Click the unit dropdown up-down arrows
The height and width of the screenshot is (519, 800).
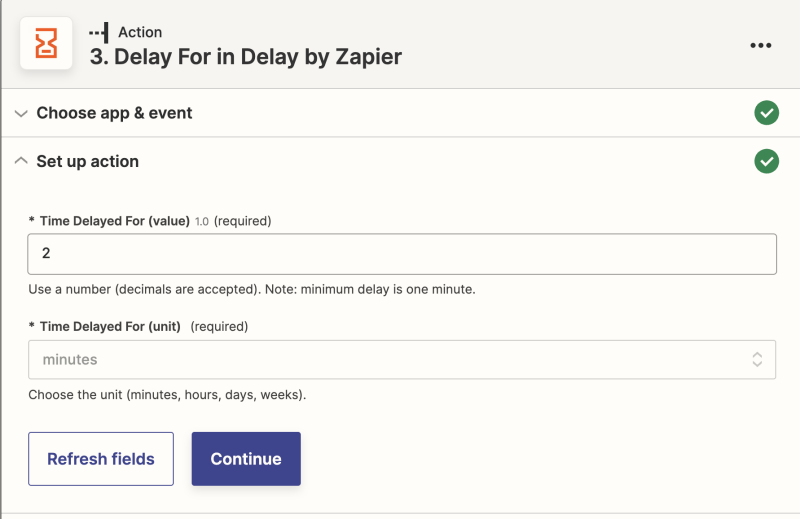point(757,359)
